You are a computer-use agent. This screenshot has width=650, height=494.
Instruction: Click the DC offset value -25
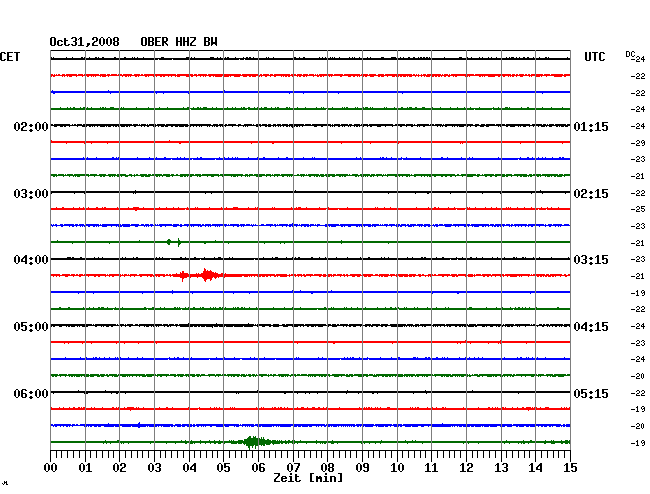[638, 209]
